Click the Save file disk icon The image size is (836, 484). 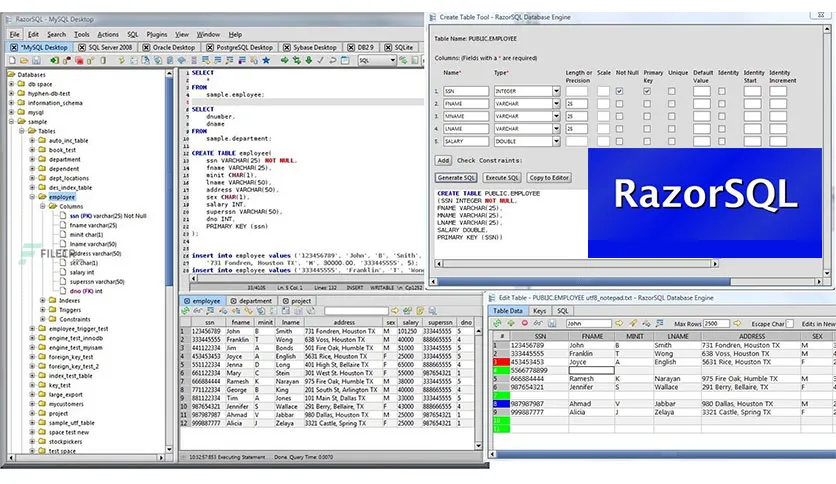coord(36,60)
